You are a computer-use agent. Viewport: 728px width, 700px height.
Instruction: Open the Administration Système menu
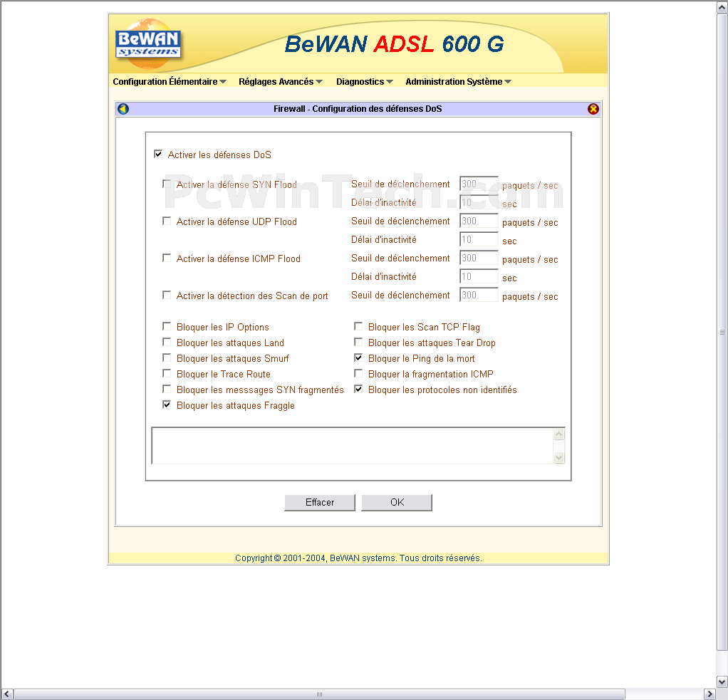[x=458, y=82]
